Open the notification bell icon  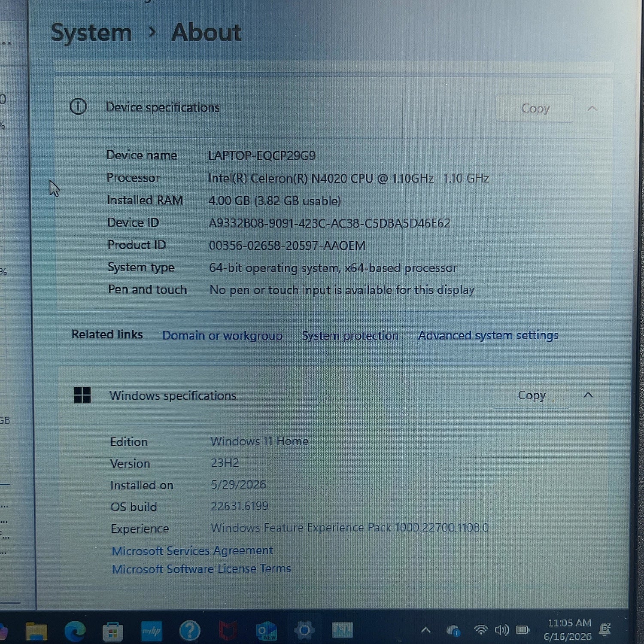[x=605, y=630]
